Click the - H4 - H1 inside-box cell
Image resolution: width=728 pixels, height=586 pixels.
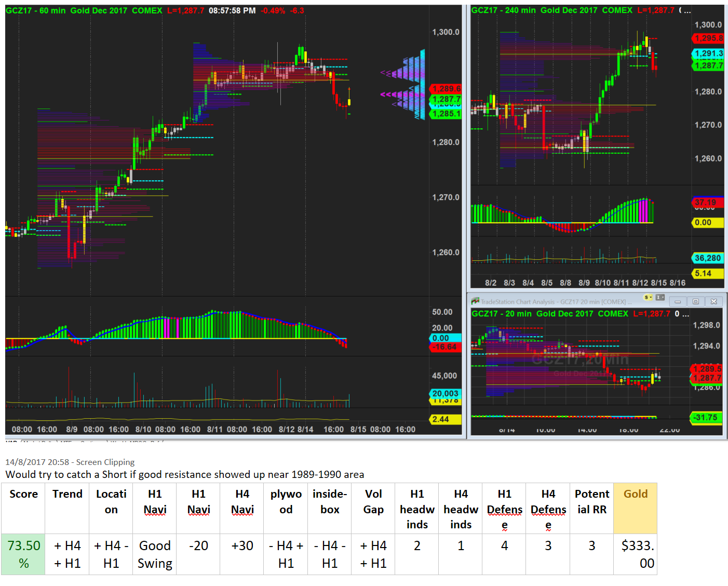coord(329,554)
